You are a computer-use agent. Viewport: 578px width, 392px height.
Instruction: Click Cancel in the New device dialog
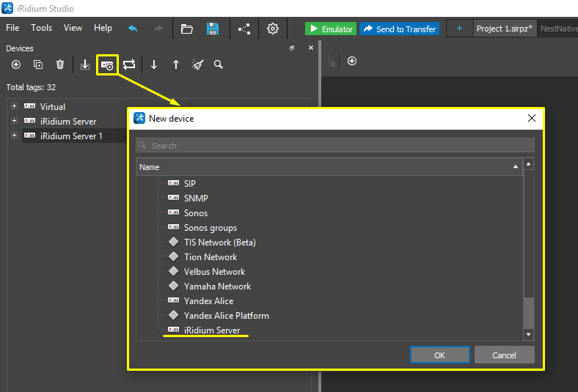(x=504, y=355)
